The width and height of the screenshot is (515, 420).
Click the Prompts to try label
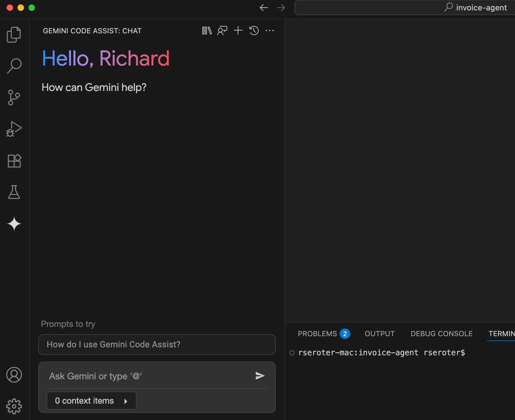click(x=68, y=324)
